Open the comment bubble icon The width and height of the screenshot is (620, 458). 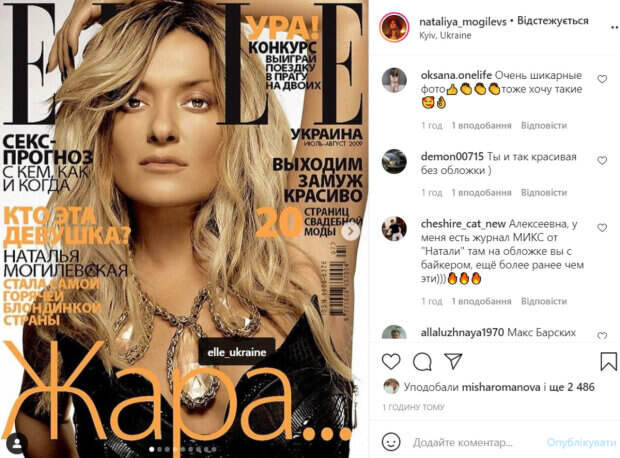[x=422, y=361]
